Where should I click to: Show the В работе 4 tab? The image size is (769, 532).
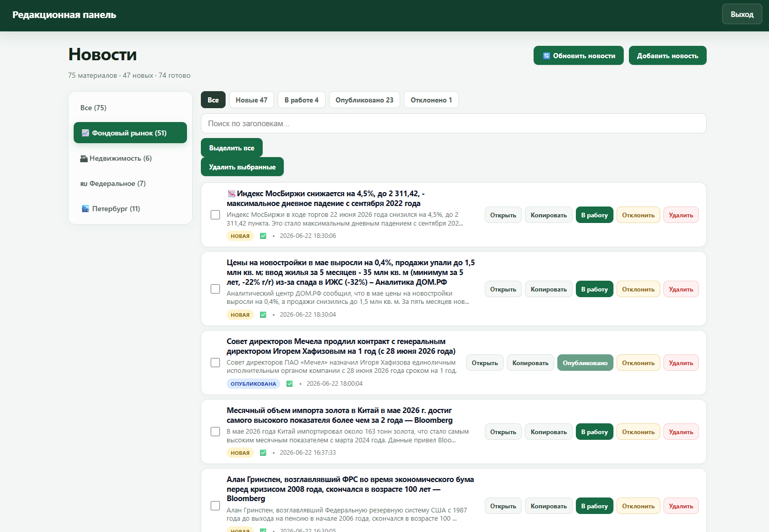point(301,100)
